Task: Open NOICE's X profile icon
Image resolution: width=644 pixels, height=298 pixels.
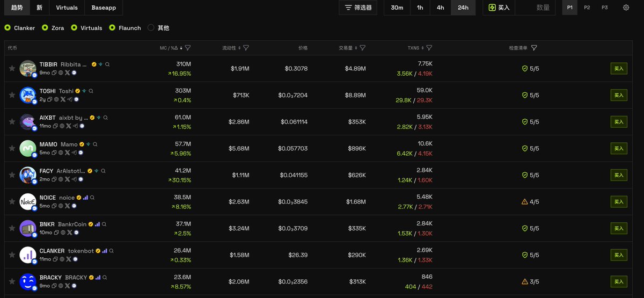Action: (67, 206)
